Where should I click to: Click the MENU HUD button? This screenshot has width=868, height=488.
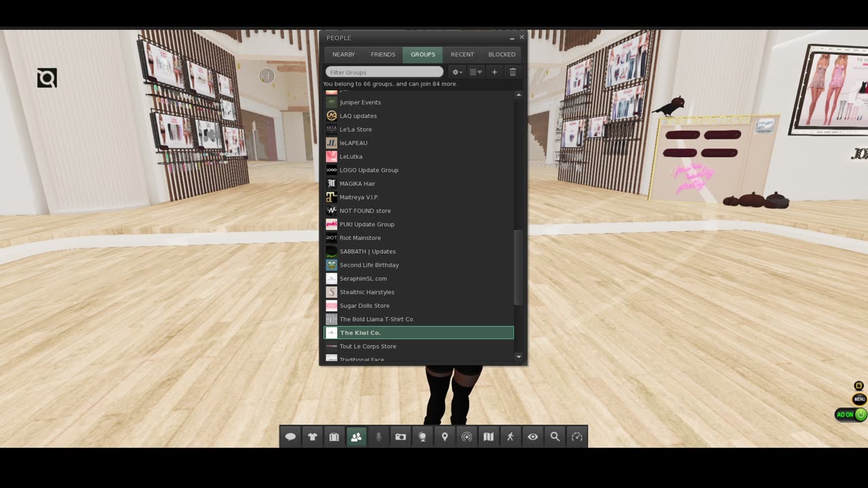coord(859,399)
